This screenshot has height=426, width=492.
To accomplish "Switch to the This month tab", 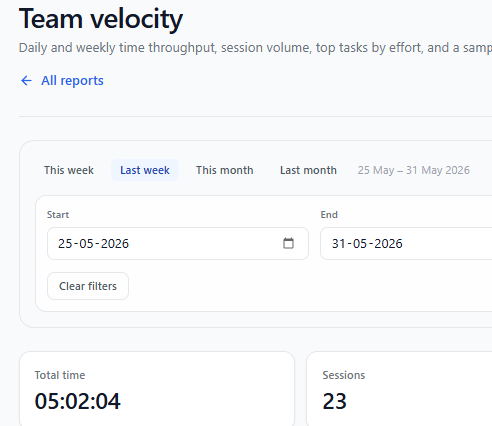I will [225, 170].
